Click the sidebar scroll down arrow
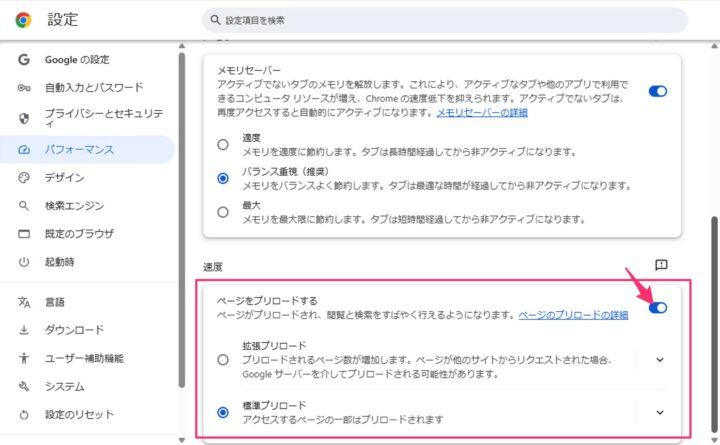The width and height of the screenshot is (720, 445). point(182,440)
